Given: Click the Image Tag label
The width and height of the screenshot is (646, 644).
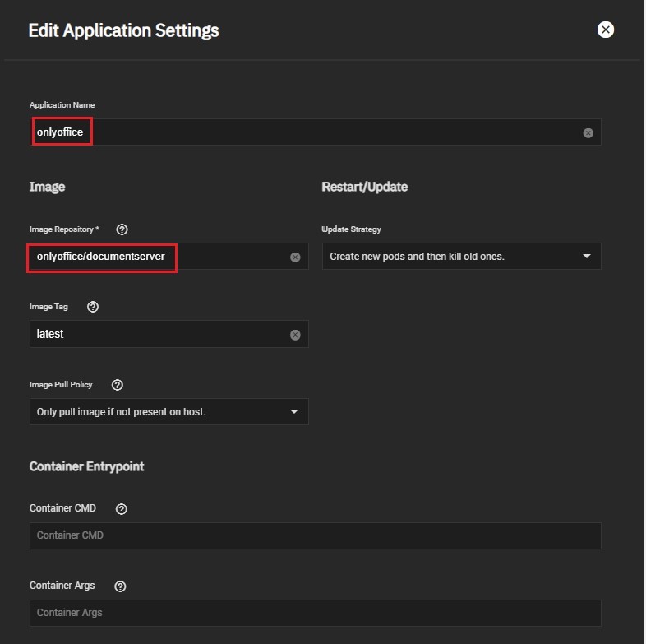Looking at the screenshot, I should (48, 307).
